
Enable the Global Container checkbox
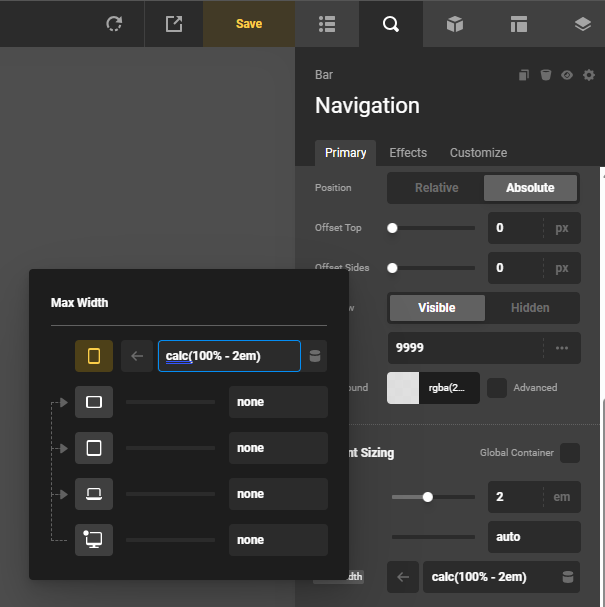(x=569, y=453)
